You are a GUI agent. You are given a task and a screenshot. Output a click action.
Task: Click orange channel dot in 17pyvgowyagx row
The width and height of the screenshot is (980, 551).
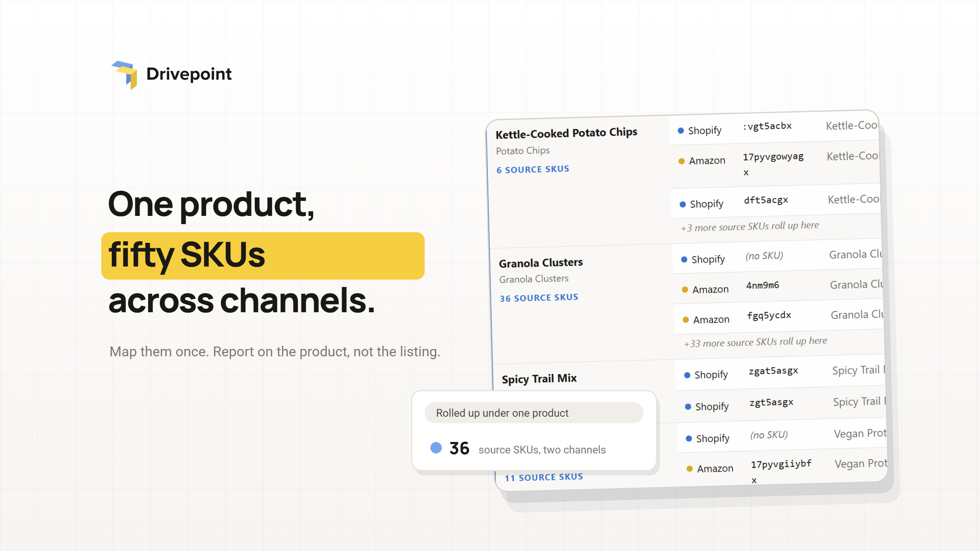(x=682, y=161)
